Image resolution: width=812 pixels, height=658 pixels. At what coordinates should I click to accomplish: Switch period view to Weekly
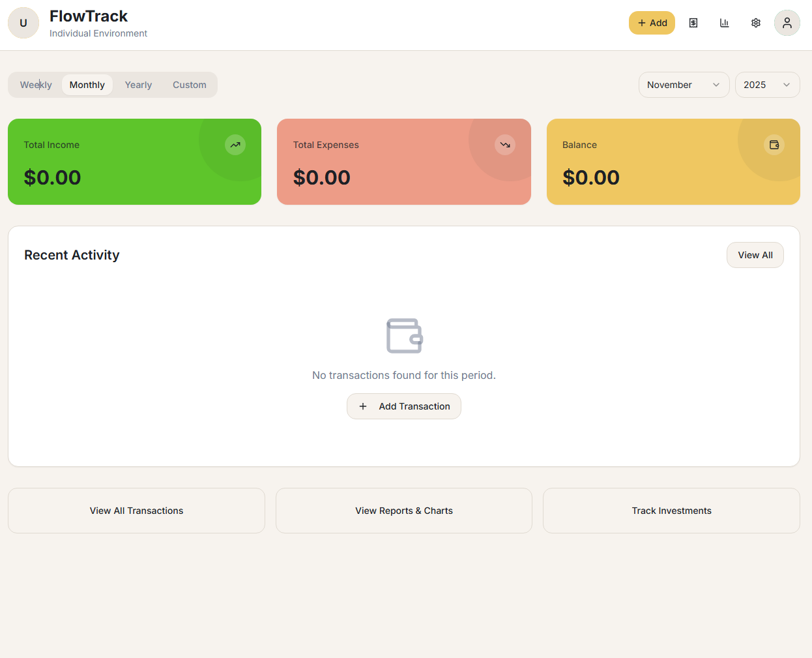tap(36, 84)
